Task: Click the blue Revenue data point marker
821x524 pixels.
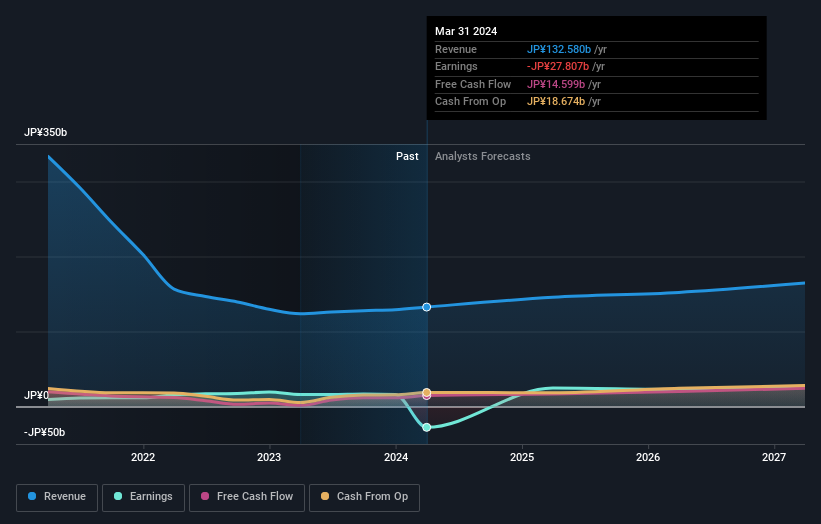Action: [427, 307]
